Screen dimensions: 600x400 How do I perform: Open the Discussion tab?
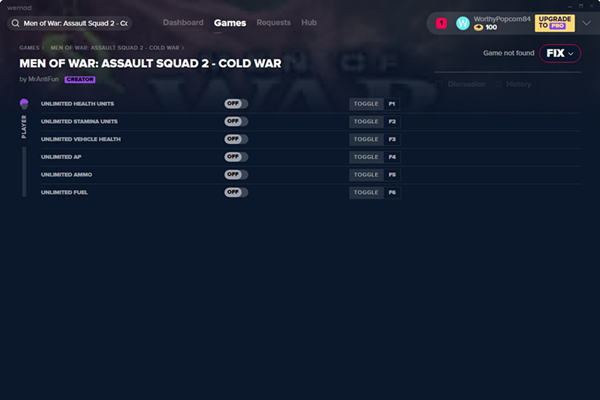(466, 84)
